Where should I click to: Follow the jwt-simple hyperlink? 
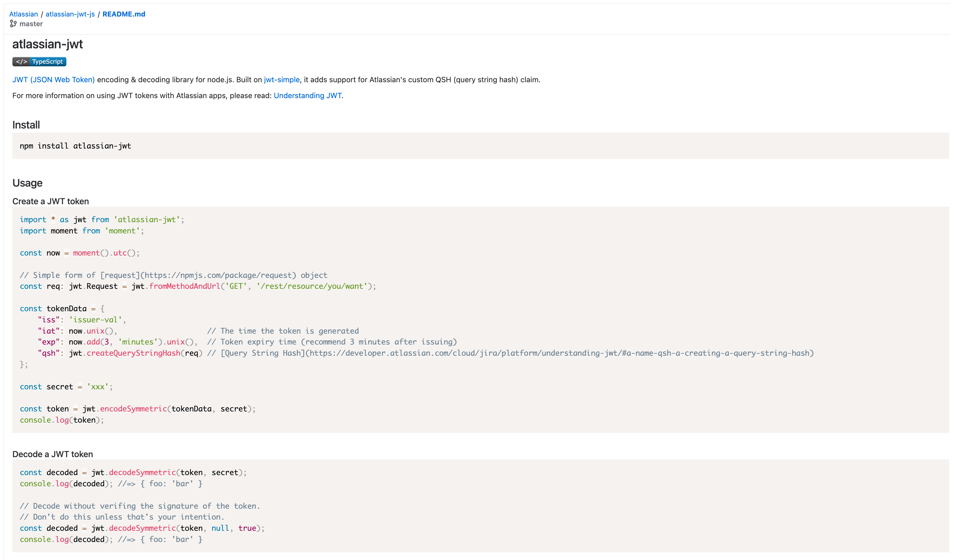click(281, 80)
